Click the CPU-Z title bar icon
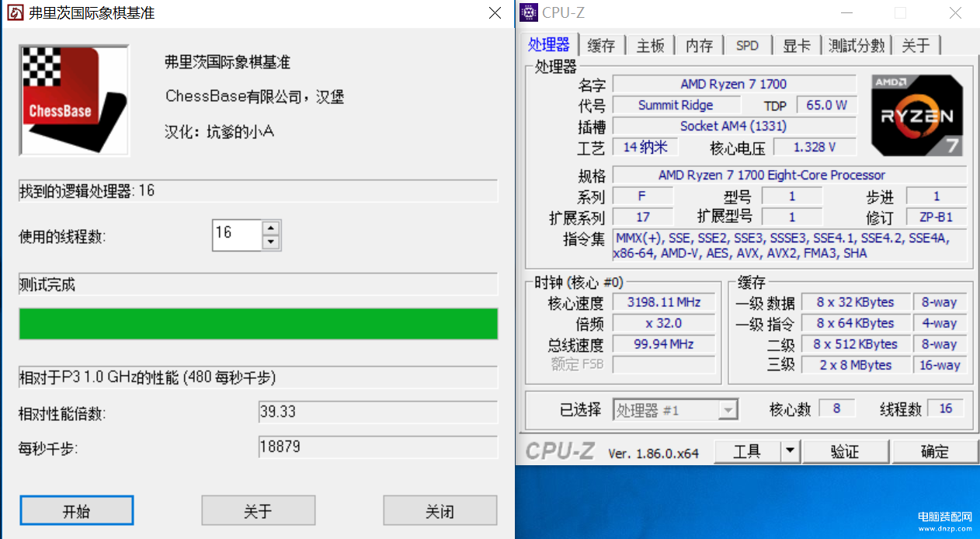 pyautogui.click(x=529, y=12)
